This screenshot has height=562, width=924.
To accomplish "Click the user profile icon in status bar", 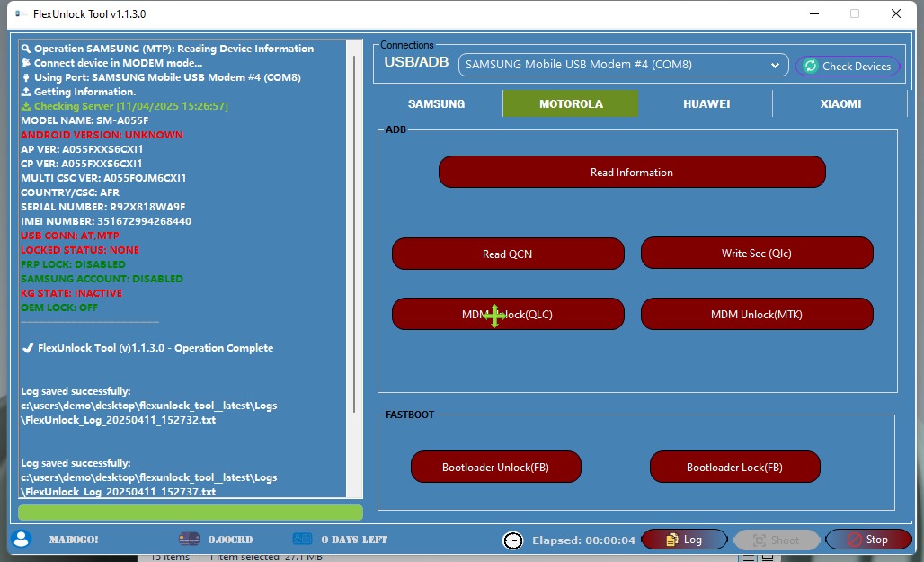I will point(22,539).
